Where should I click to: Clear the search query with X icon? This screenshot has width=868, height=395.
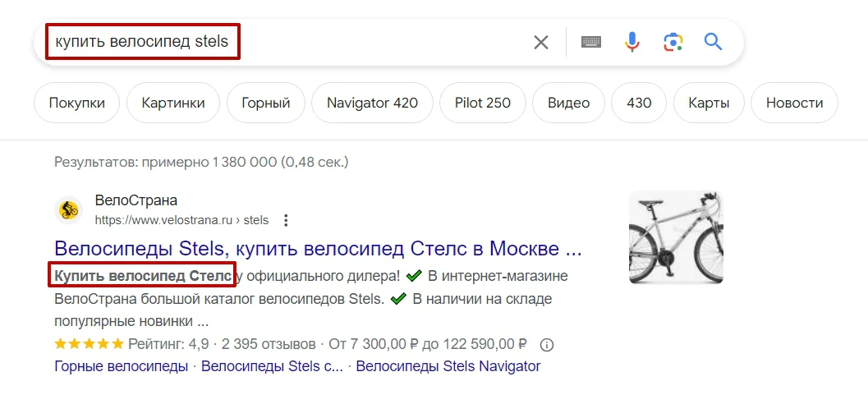(541, 42)
